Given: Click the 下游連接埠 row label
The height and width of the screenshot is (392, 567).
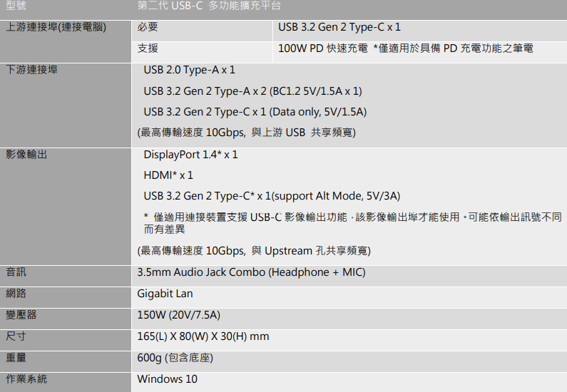Looking at the screenshot, I should pyautogui.click(x=32, y=70).
